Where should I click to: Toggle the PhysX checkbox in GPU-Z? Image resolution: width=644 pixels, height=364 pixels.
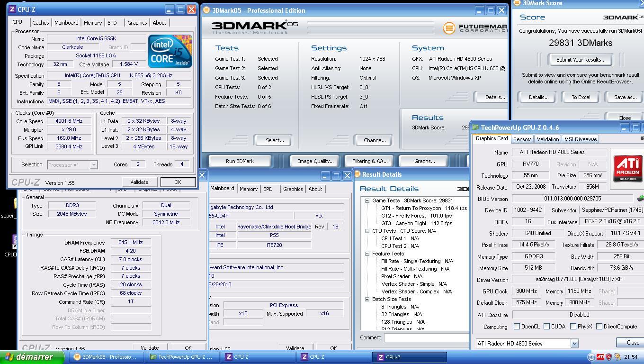[x=573, y=327]
